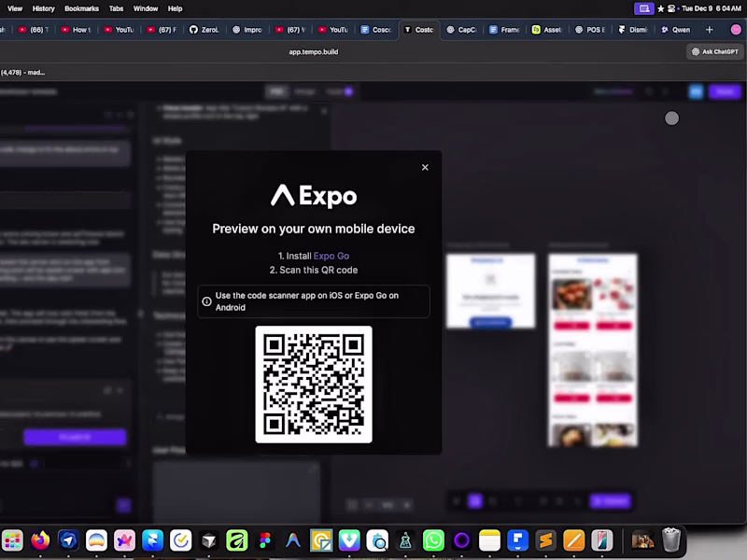
Task: Open Sublime Text from the dock
Action: pos(546,540)
